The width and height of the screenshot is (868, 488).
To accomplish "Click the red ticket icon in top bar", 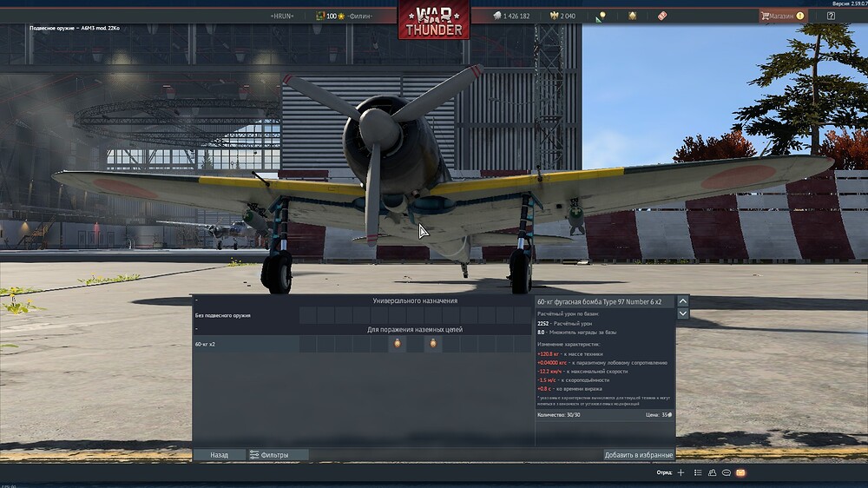I will [x=662, y=16].
